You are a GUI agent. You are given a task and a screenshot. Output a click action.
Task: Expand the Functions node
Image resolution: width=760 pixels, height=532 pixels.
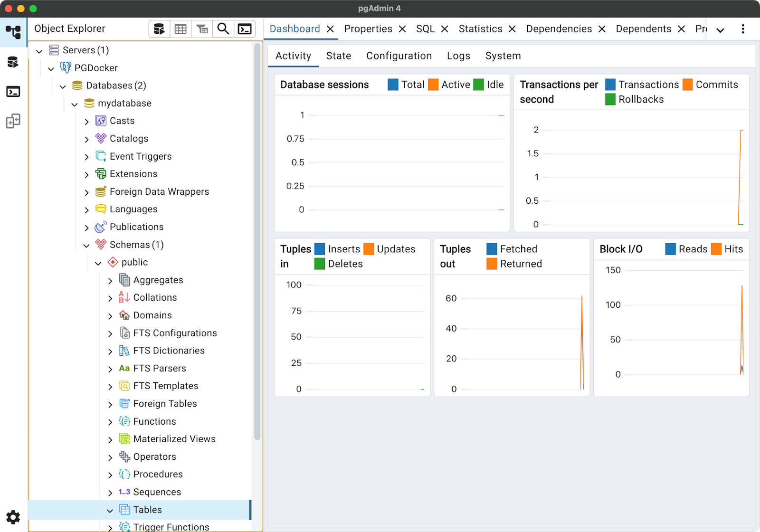110,422
